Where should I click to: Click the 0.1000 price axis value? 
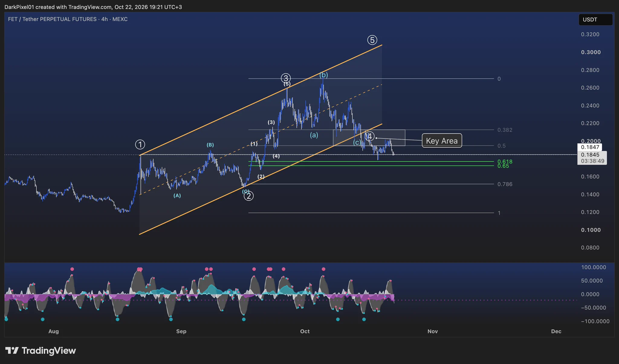tap(591, 230)
